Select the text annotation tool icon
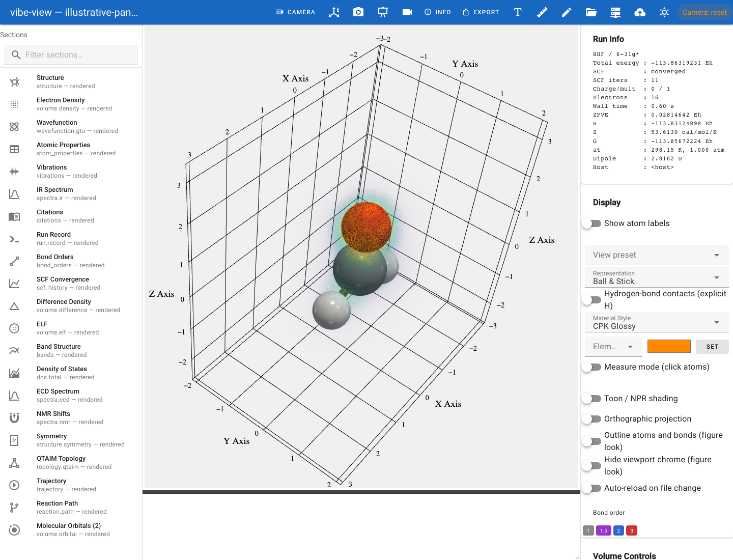 518,12
